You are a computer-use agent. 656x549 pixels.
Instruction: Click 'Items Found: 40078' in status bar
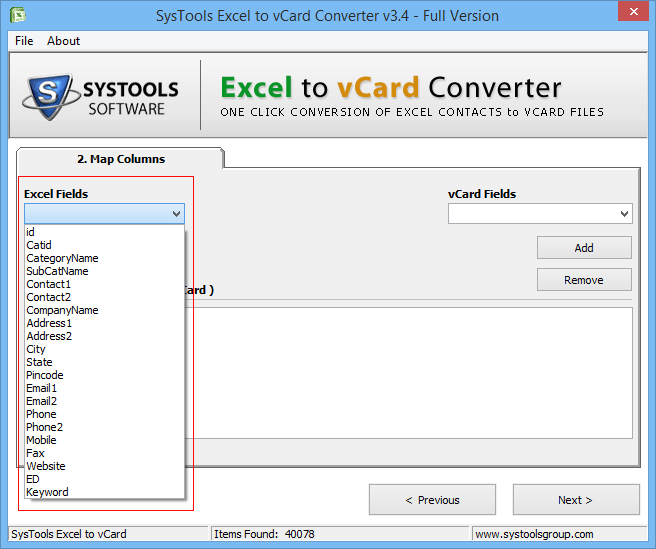264,534
